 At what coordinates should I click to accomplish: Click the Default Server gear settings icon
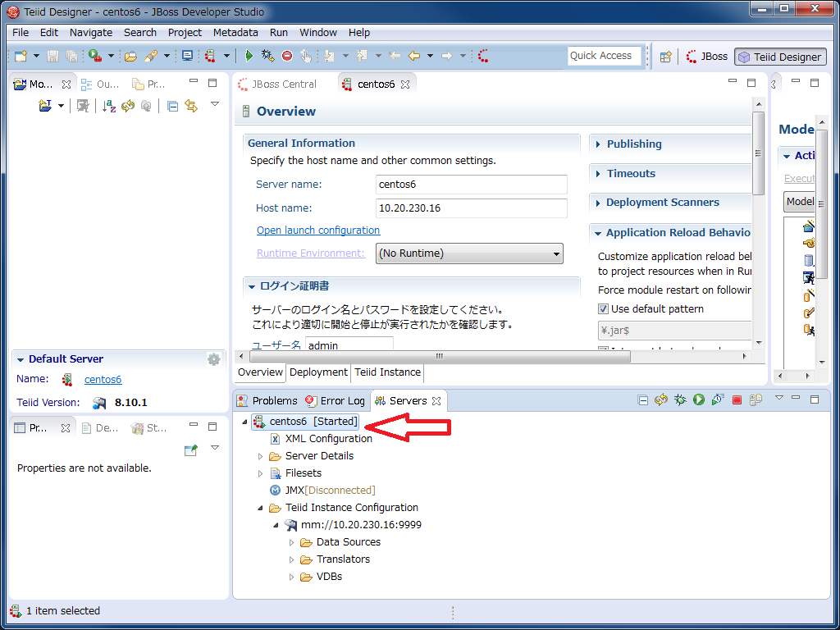pyautogui.click(x=214, y=359)
